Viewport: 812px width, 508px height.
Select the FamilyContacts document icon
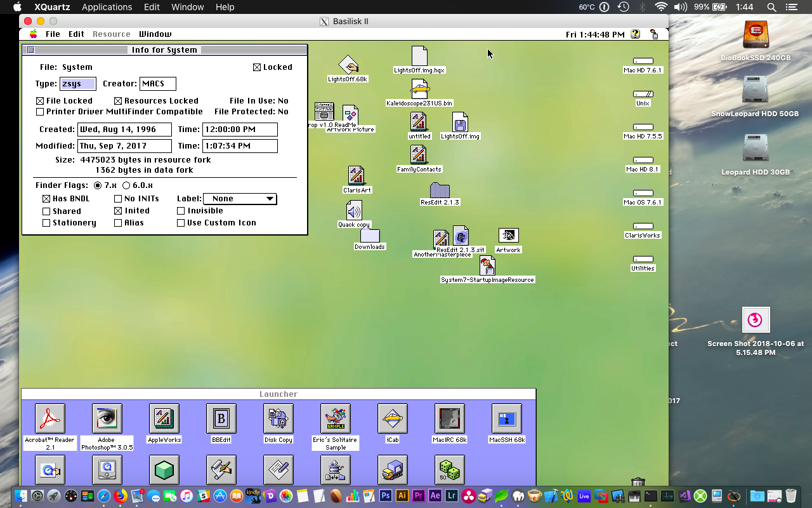coord(419,156)
